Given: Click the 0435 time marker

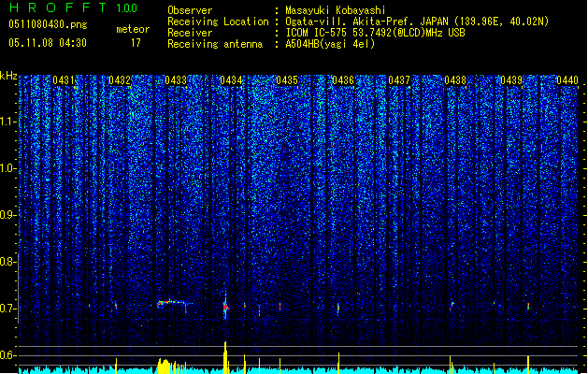Looking at the screenshot, I should click(x=287, y=80).
